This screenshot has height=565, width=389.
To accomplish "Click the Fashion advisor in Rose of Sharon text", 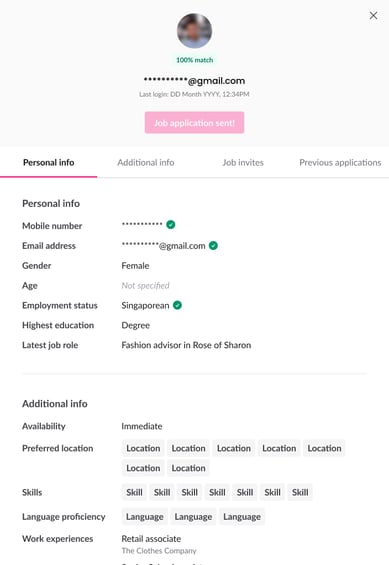I will (186, 345).
